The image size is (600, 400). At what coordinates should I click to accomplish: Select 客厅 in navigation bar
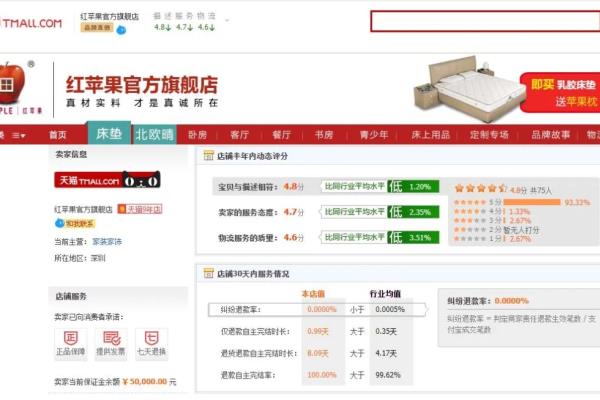[x=240, y=135]
